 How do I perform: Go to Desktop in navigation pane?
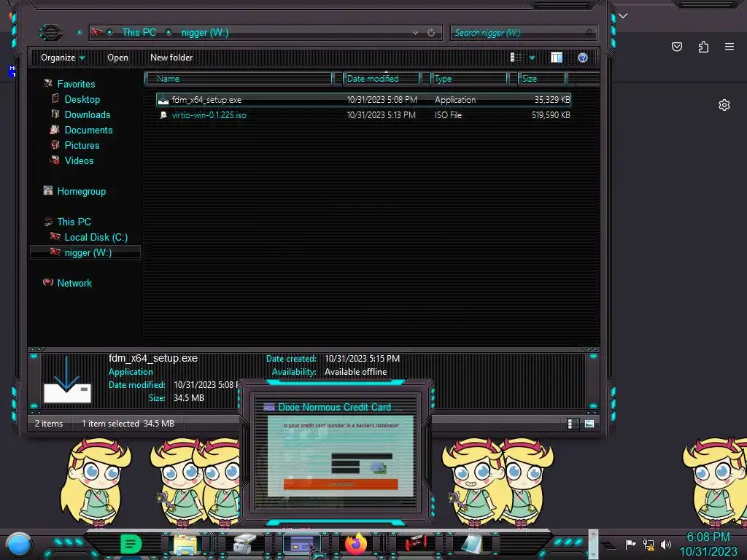point(82,99)
